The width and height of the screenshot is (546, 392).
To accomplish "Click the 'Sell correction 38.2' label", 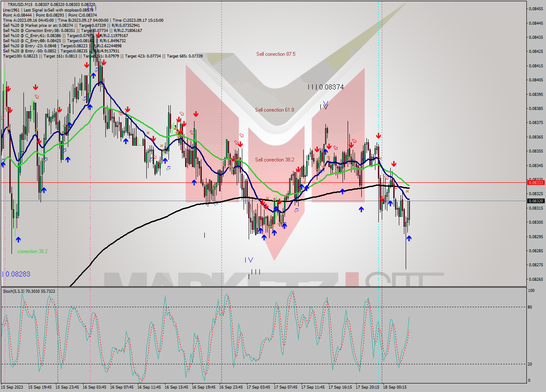I will (275, 160).
